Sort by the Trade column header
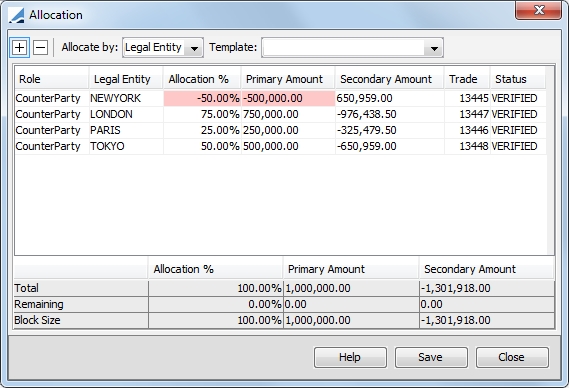Image resolution: width=569 pixels, height=388 pixels. pos(467,79)
